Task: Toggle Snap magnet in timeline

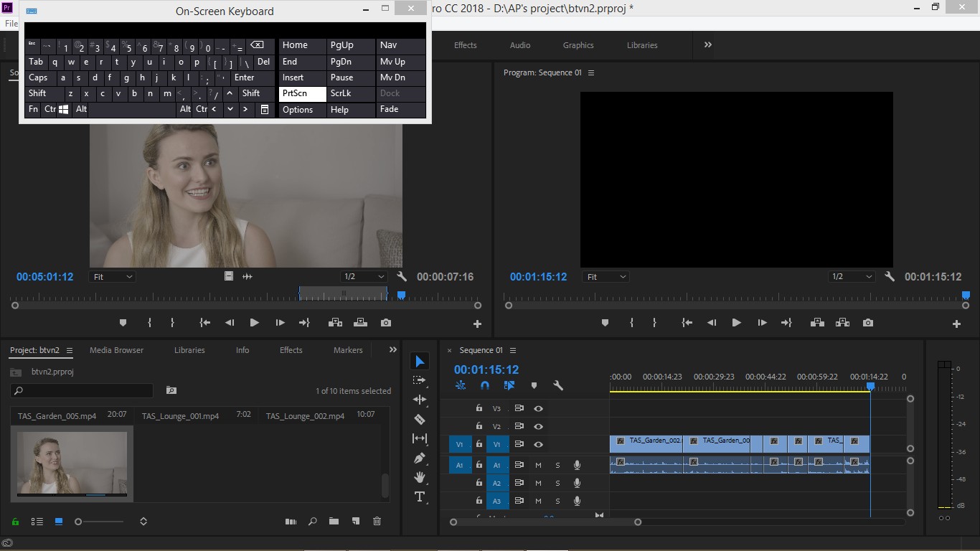Action: coord(485,385)
